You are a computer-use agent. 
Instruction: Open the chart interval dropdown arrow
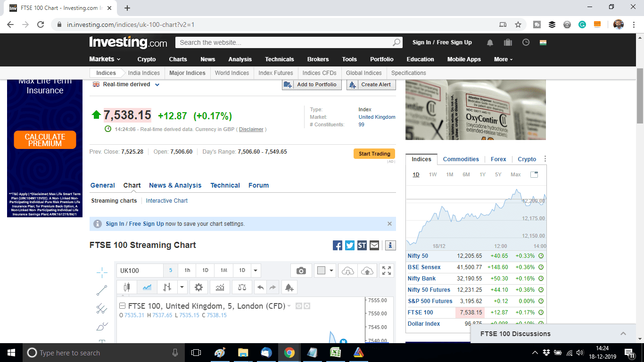(x=256, y=271)
